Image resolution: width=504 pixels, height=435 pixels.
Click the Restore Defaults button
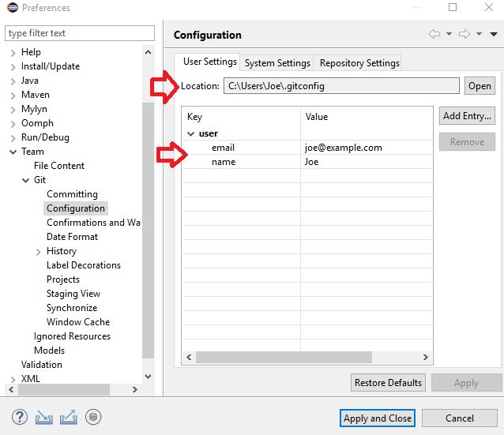388,383
